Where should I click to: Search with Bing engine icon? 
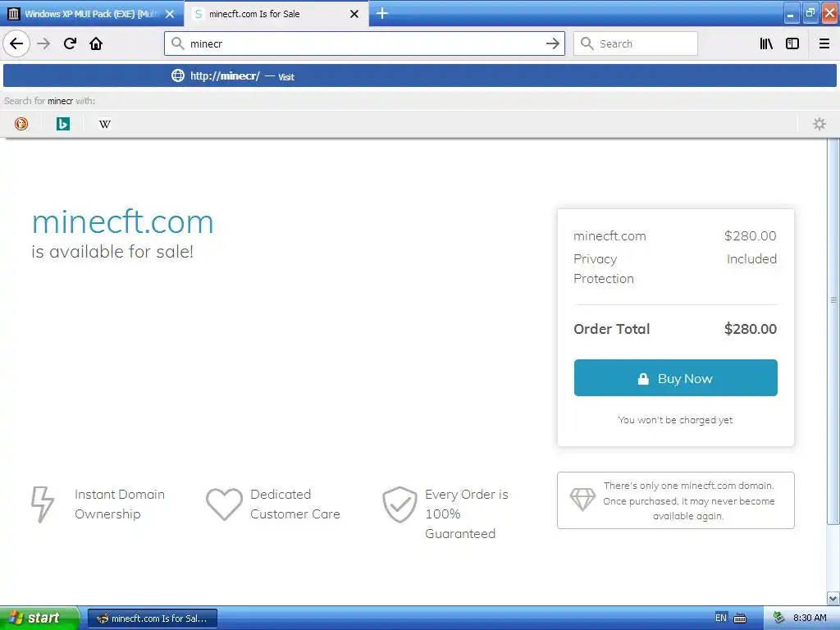(63, 124)
